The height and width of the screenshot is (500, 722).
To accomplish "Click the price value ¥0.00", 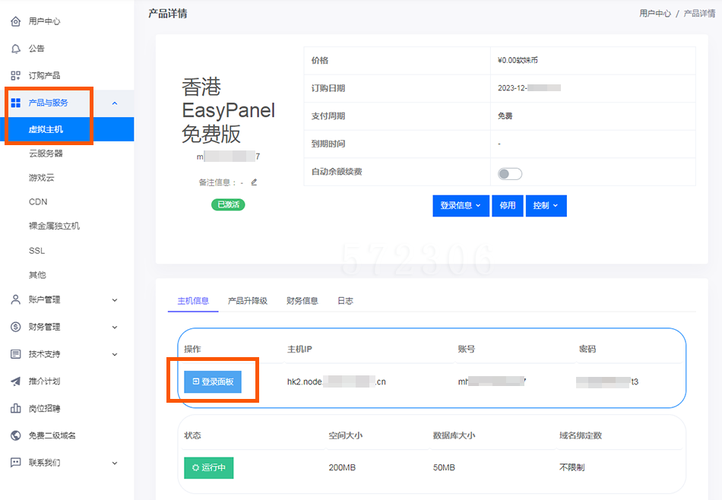I will click(518, 60).
